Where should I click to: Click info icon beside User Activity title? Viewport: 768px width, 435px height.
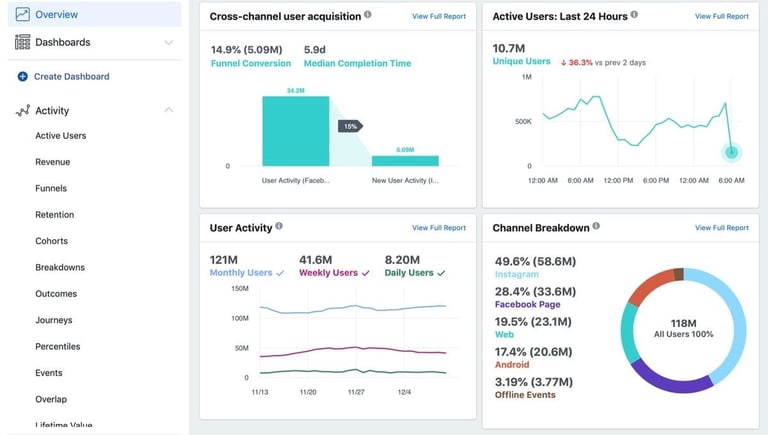tap(279, 226)
